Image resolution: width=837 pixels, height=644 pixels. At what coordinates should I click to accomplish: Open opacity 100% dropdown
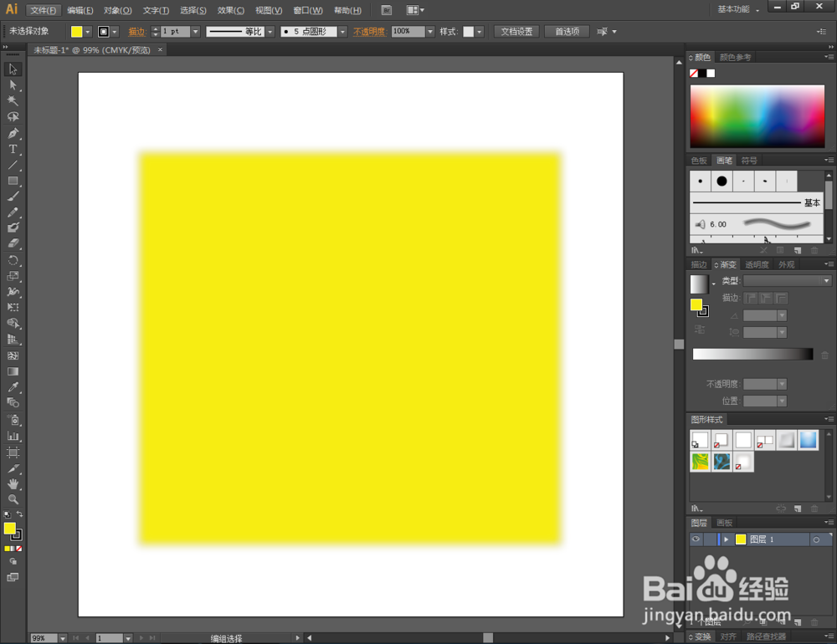click(430, 32)
